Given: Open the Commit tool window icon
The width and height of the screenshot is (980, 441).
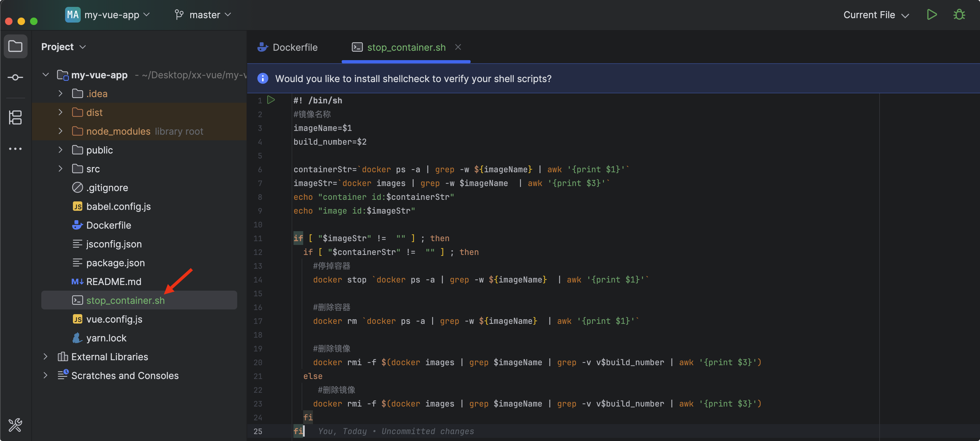Looking at the screenshot, I should pyautogui.click(x=15, y=78).
